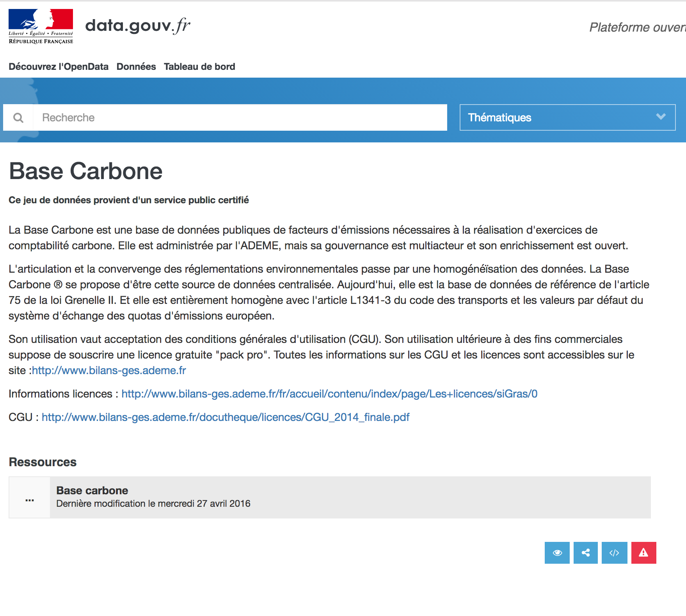Click the Base Carbone page heading

tap(85, 171)
